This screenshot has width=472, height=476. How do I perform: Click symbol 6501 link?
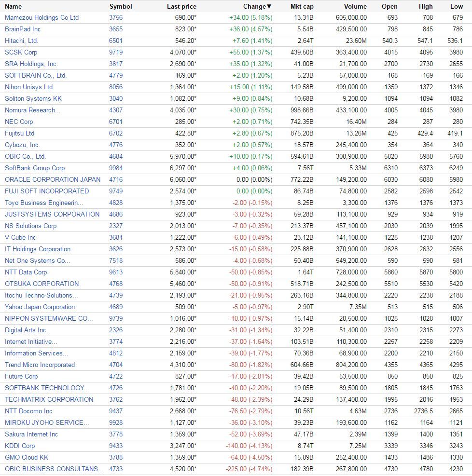click(116, 41)
